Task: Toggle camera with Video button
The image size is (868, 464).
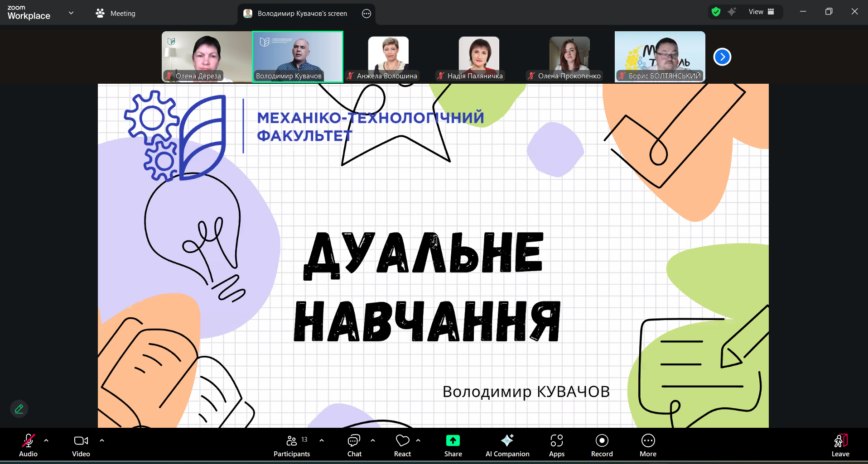Action: [x=81, y=445]
